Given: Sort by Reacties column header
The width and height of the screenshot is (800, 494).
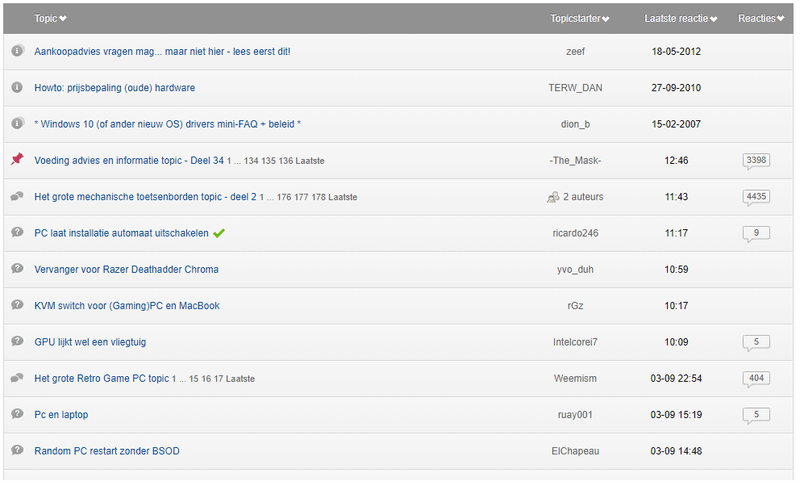Looking at the screenshot, I should [761, 18].
